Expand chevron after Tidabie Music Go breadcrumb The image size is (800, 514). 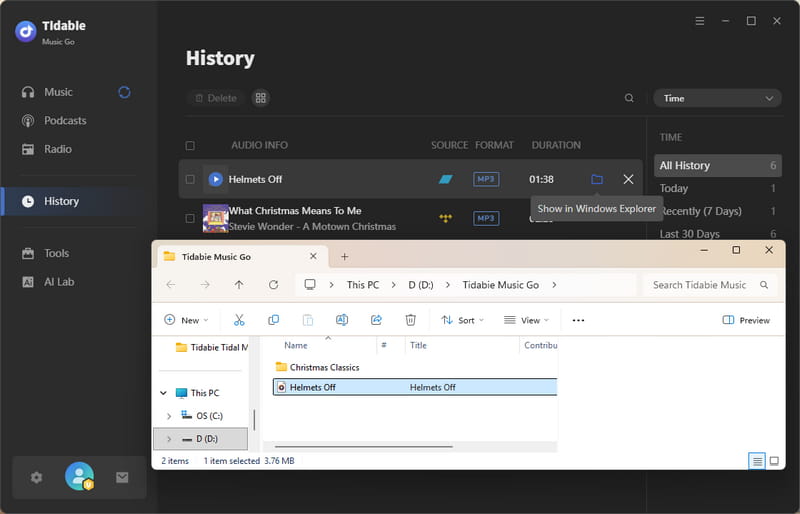[554, 285]
